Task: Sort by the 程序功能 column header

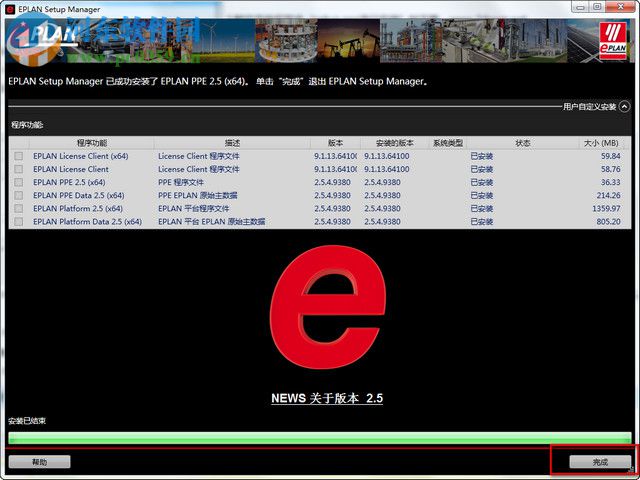Action: coord(92,143)
